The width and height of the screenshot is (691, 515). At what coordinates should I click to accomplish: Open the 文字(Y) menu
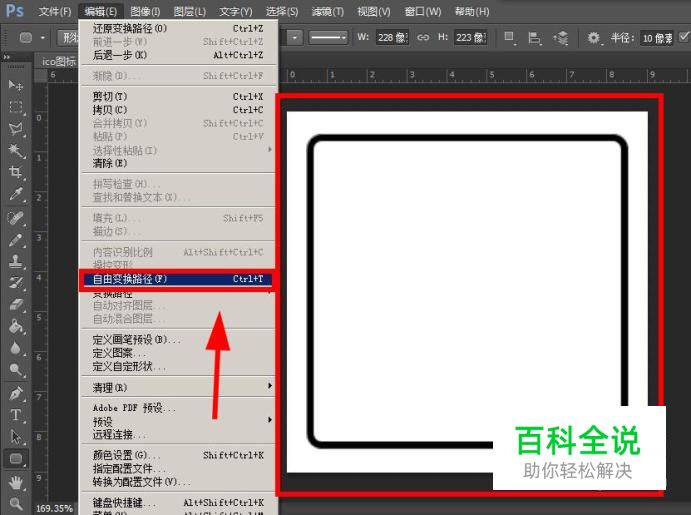[236, 11]
